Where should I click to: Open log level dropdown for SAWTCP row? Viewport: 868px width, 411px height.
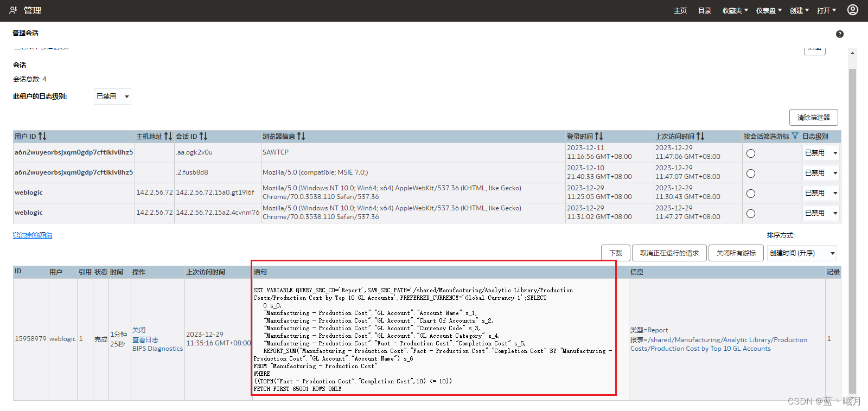(x=821, y=153)
